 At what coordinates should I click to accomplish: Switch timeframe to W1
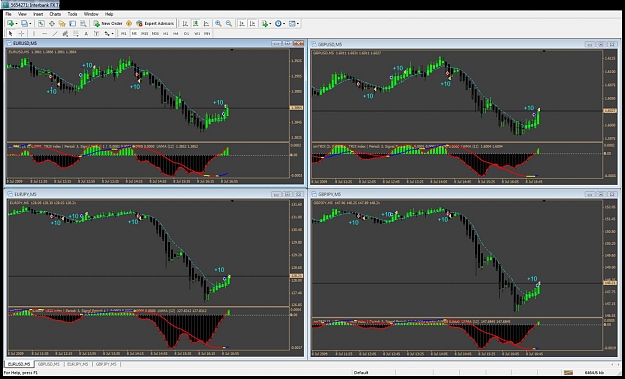(197, 34)
